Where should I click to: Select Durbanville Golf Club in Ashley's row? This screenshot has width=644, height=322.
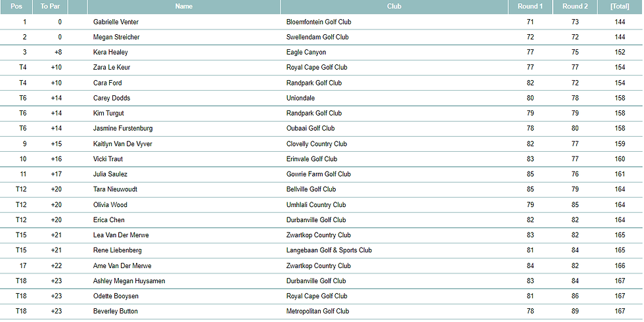(316, 281)
